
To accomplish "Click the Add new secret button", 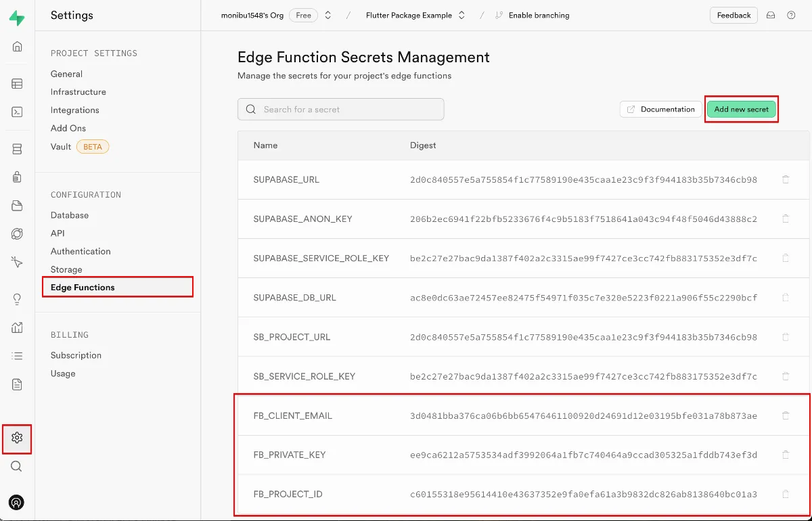I will point(741,110).
